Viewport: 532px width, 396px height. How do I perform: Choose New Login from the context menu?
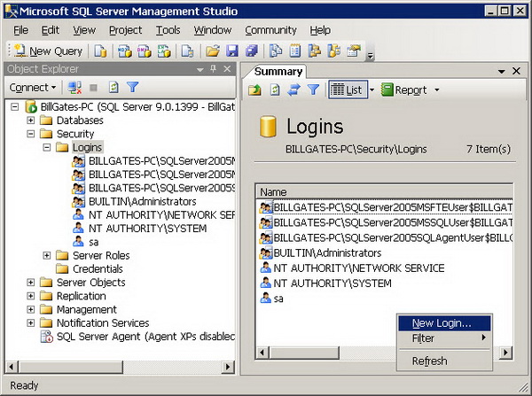click(442, 323)
